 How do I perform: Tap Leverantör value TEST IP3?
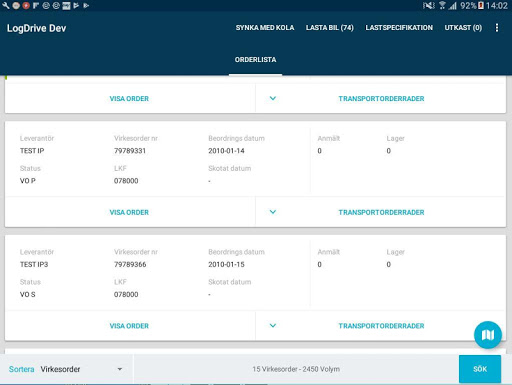[x=34, y=264]
